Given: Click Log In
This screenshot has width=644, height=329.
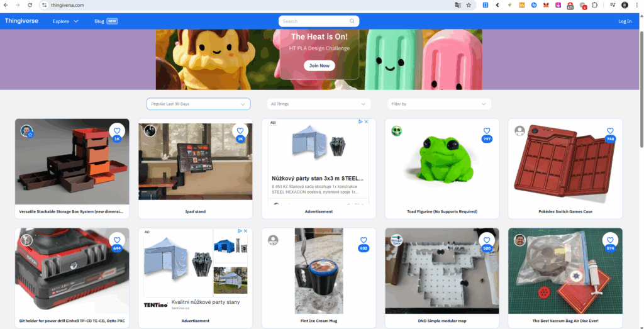Looking at the screenshot, I should pyautogui.click(x=625, y=21).
